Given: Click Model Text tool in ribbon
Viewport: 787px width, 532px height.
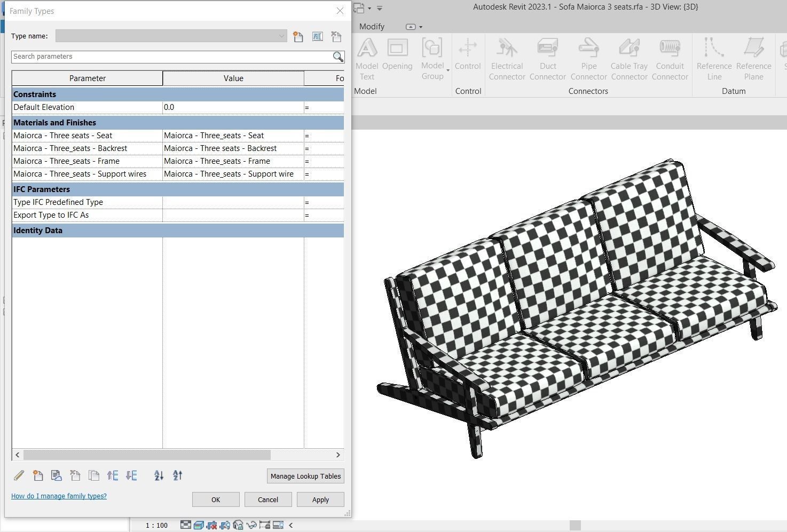Looking at the screenshot, I should [x=367, y=59].
